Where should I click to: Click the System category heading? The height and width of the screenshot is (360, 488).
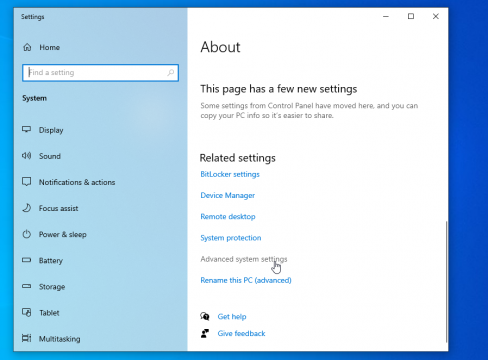(x=34, y=98)
